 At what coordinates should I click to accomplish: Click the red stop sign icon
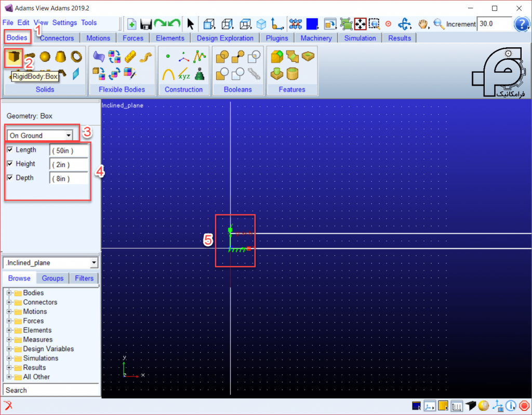tap(524, 406)
